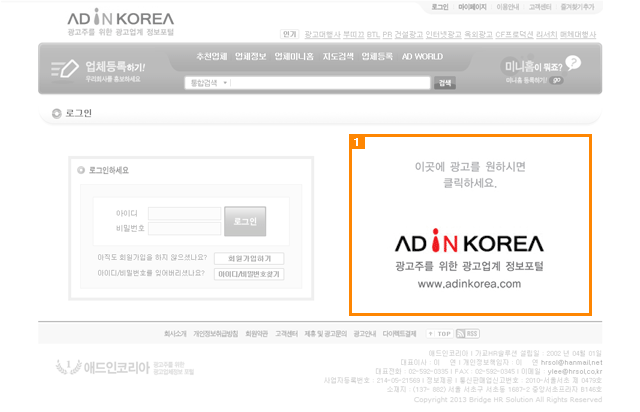Click the gray 로그인 submit button
The width and height of the screenshot is (640, 412).
(245, 221)
